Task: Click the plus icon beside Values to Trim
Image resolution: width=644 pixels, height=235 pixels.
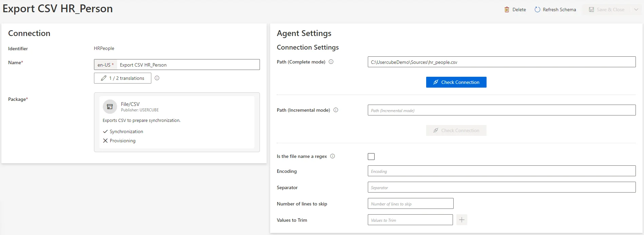Action: (x=462, y=220)
